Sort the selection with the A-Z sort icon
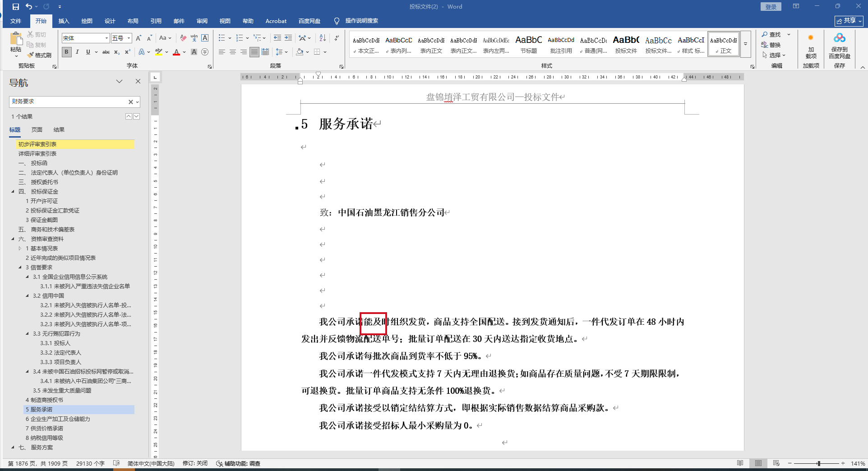The image size is (868, 471). pos(323,38)
